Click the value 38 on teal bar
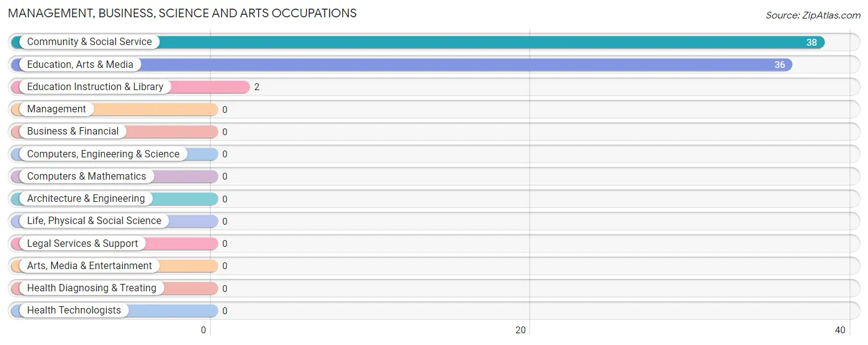Viewport: 868px width, 345px height. [x=811, y=43]
